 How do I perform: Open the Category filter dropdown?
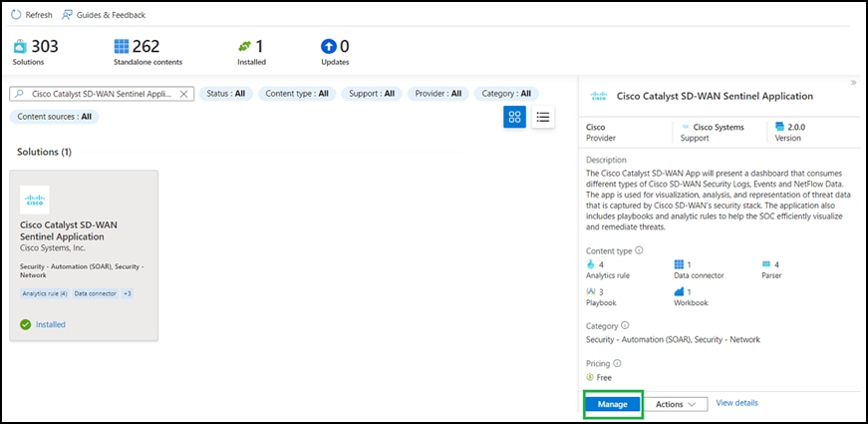point(506,94)
